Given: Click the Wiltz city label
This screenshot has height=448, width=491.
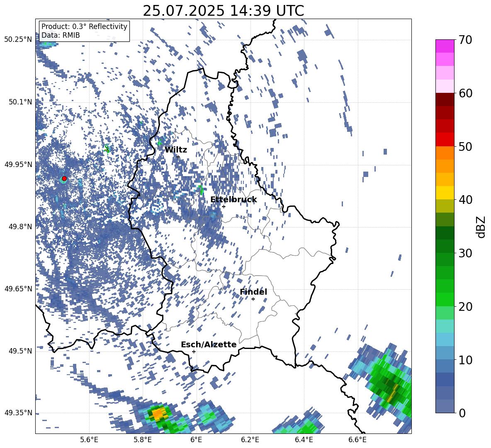Looking at the screenshot, I should coord(176,150).
